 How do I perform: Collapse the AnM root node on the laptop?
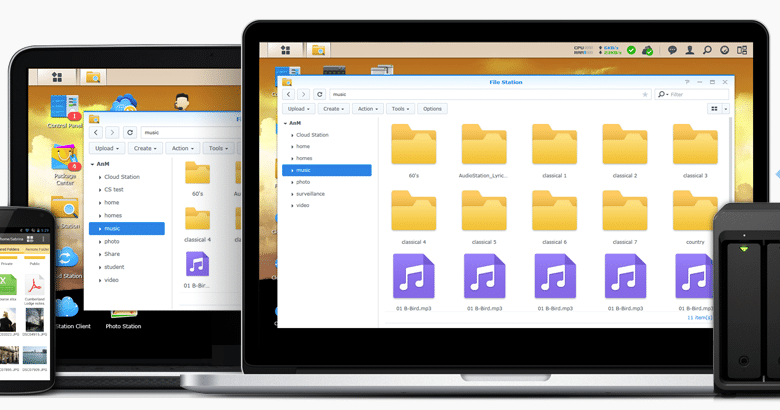pyautogui.click(x=286, y=123)
